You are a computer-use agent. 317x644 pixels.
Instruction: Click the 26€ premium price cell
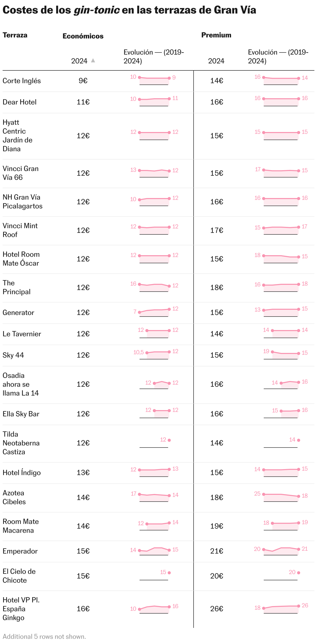[217, 609]
